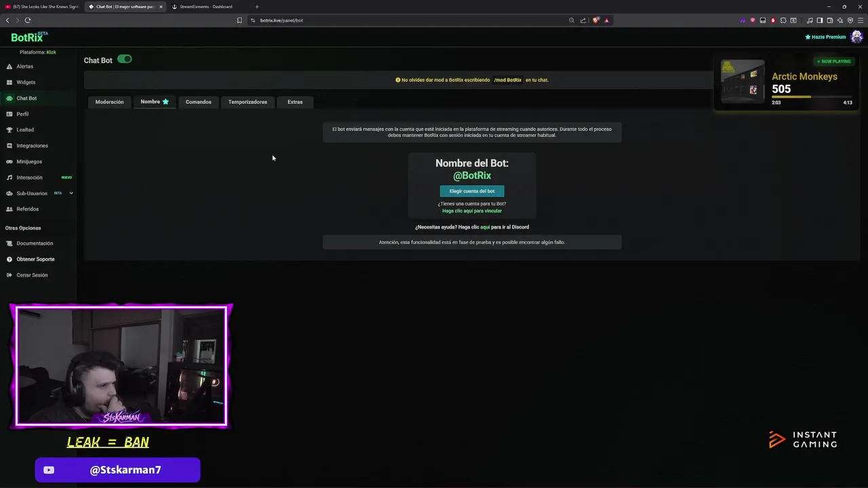Click the Widgets sidebar icon

tap(9, 82)
